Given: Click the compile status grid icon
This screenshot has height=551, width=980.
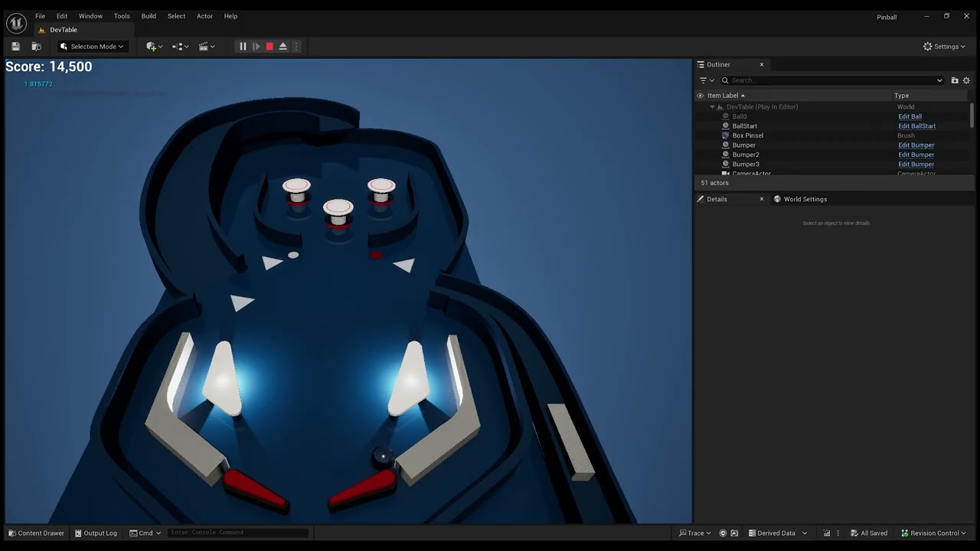Looking at the screenshot, I should [827, 533].
